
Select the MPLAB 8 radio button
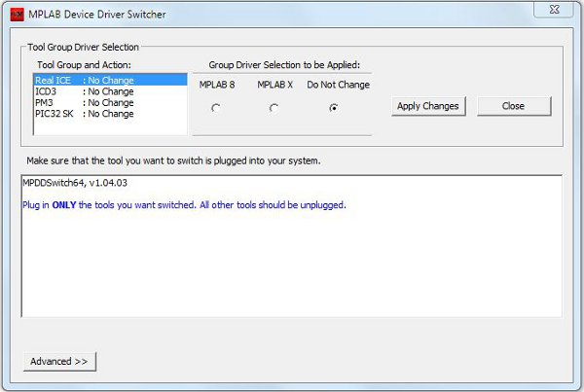point(216,108)
